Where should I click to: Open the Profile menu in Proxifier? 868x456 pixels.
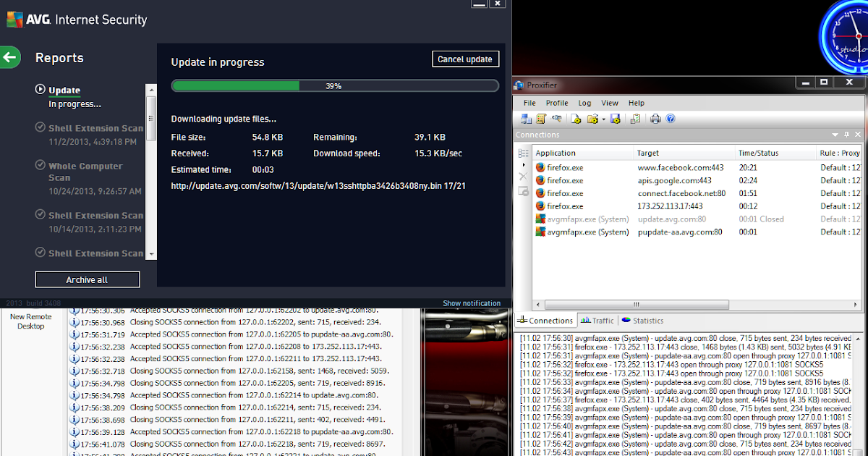click(557, 103)
